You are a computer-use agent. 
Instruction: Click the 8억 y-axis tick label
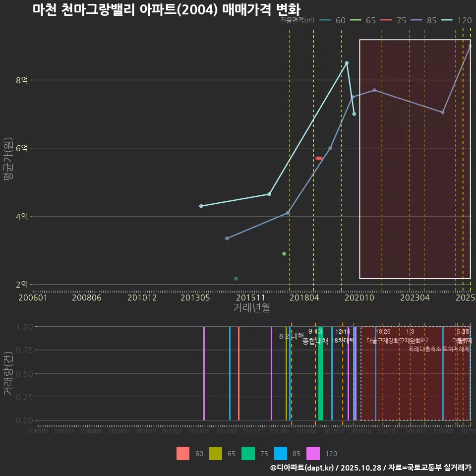pyautogui.click(x=22, y=80)
